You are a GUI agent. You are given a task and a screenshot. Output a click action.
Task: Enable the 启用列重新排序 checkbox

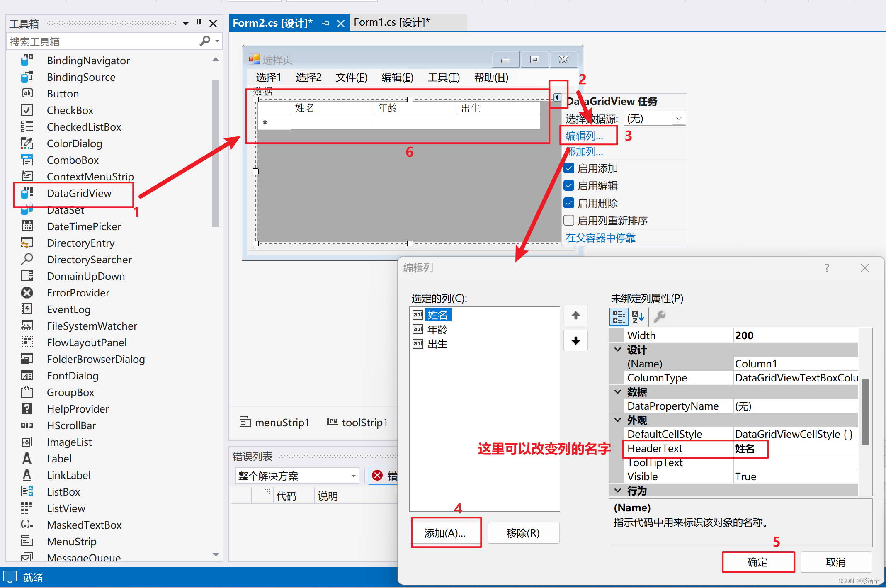[569, 220]
